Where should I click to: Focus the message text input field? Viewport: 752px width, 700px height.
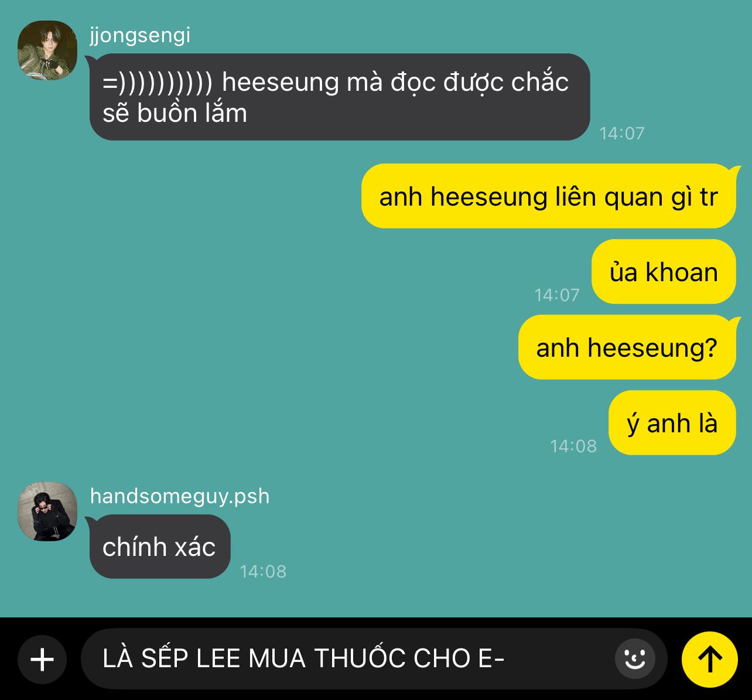pos(374,659)
